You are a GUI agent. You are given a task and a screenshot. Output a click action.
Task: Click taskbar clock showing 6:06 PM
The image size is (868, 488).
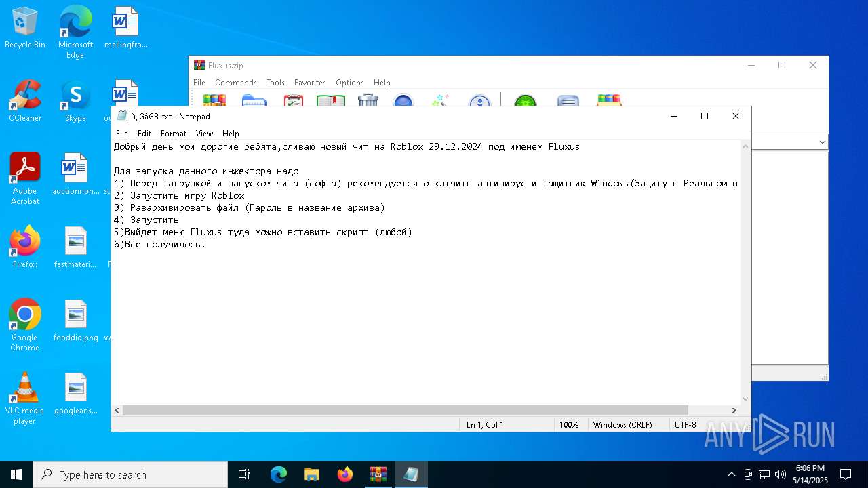pyautogui.click(x=810, y=474)
